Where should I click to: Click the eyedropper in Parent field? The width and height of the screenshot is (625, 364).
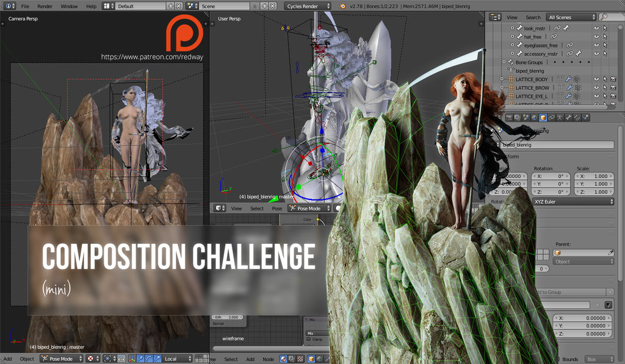click(x=610, y=252)
